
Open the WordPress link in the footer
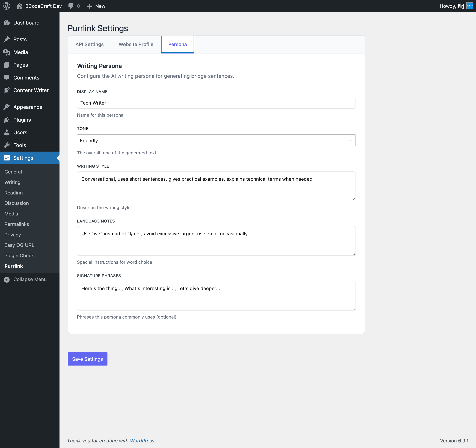142,441
